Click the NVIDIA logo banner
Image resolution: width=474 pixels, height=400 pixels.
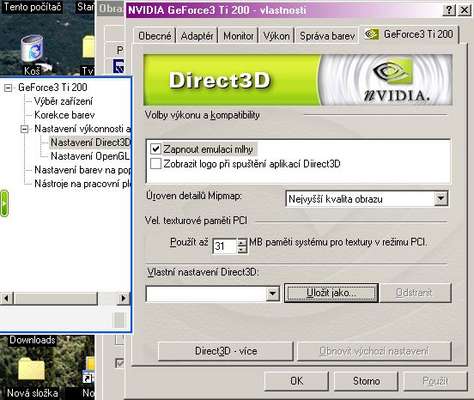[386, 80]
